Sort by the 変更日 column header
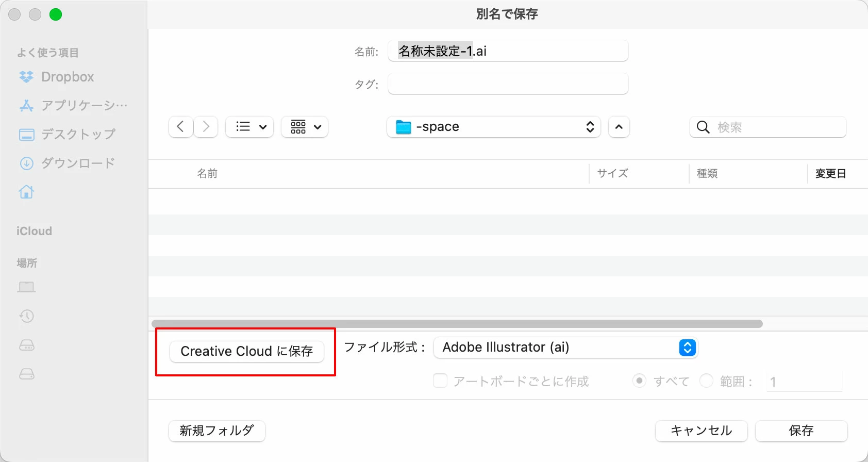This screenshot has width=868, height=462. click(x=830, y=174)
